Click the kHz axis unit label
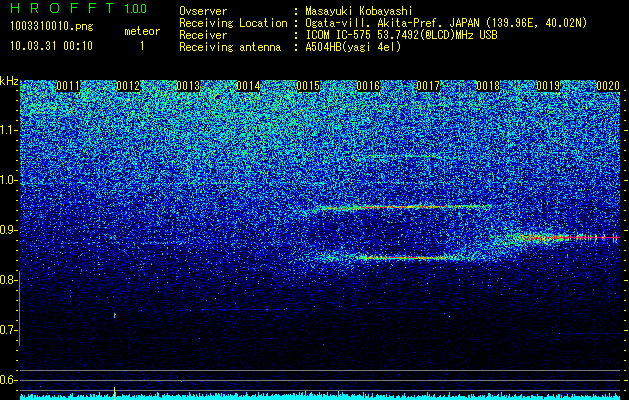 pyautogui.click(x=9, y=81)
